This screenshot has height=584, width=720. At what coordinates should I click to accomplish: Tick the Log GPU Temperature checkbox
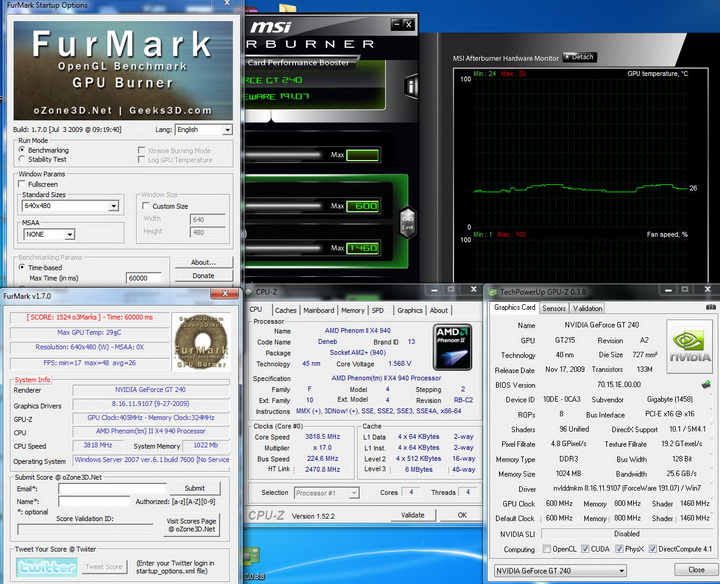pos(141,159)
